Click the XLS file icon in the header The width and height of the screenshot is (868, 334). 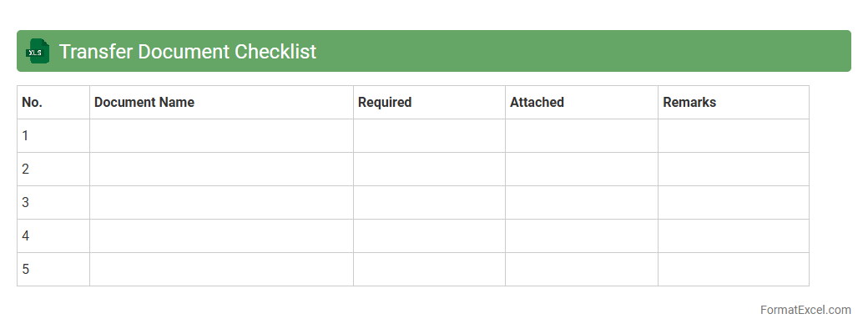click(x=38, y=52)
